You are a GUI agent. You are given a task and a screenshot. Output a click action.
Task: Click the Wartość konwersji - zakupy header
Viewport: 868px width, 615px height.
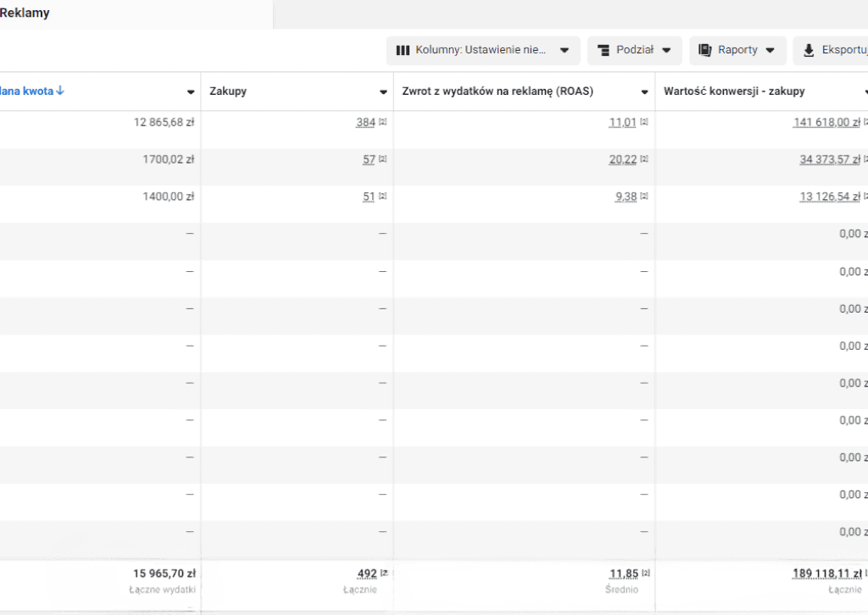tap(734, 91)
